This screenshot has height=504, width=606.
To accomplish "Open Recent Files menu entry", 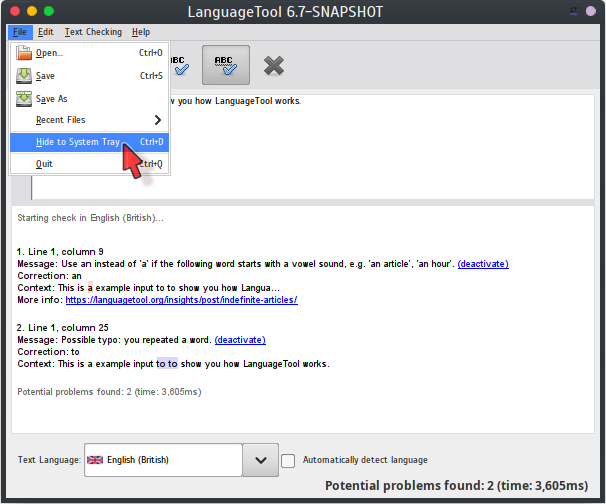I will (x=90, y=120).
